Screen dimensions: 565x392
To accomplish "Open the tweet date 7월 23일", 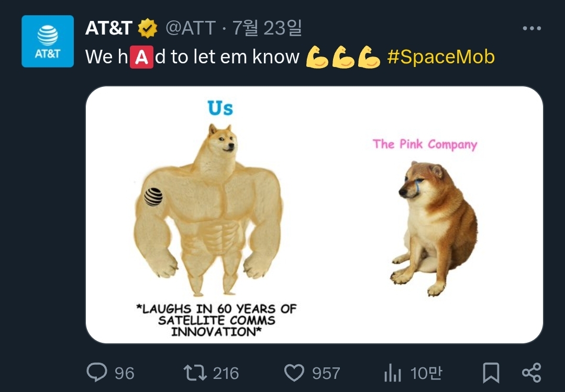I will tap(267, 28).
